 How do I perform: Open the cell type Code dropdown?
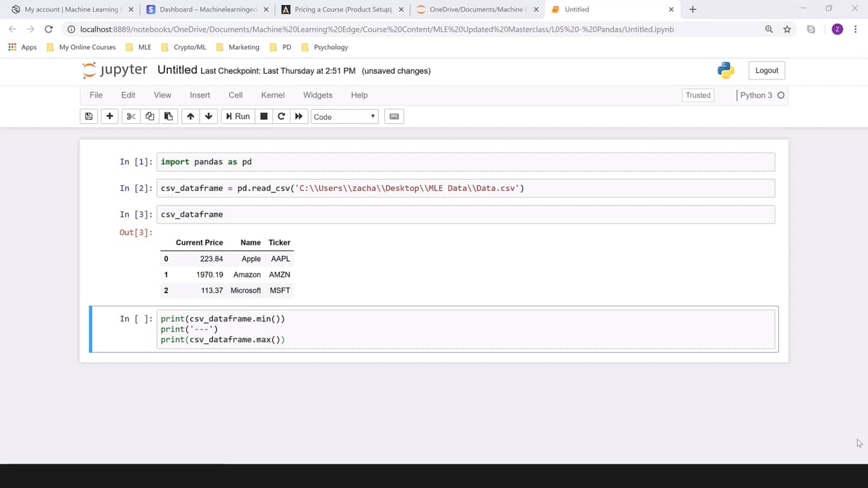[345, 116]
